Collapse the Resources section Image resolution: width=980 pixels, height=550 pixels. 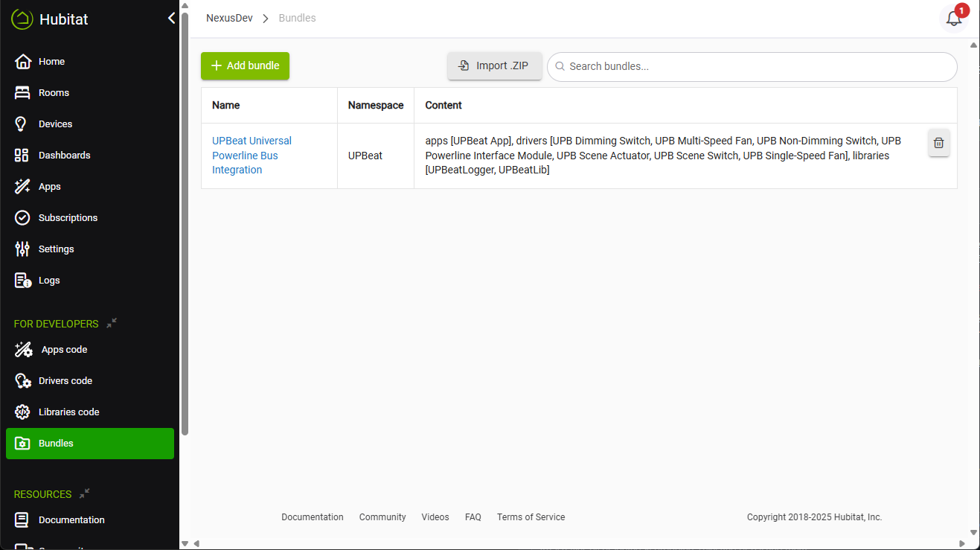[x=85, y=493]
